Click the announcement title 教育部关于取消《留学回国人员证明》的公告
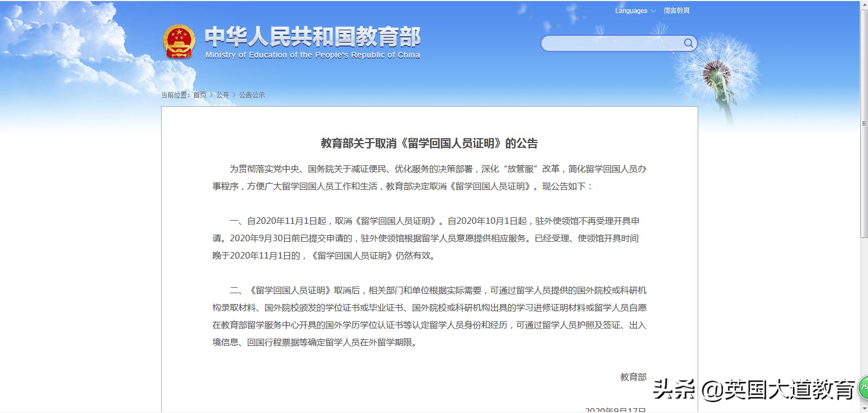Screen dimensions: 868x413 (429, 144)
